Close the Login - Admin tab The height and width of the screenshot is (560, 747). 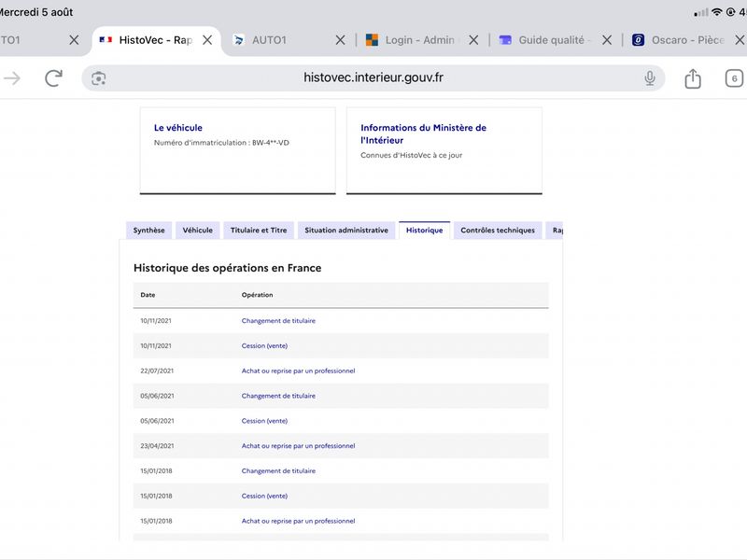pyautogui.click(x=473, y=40)
